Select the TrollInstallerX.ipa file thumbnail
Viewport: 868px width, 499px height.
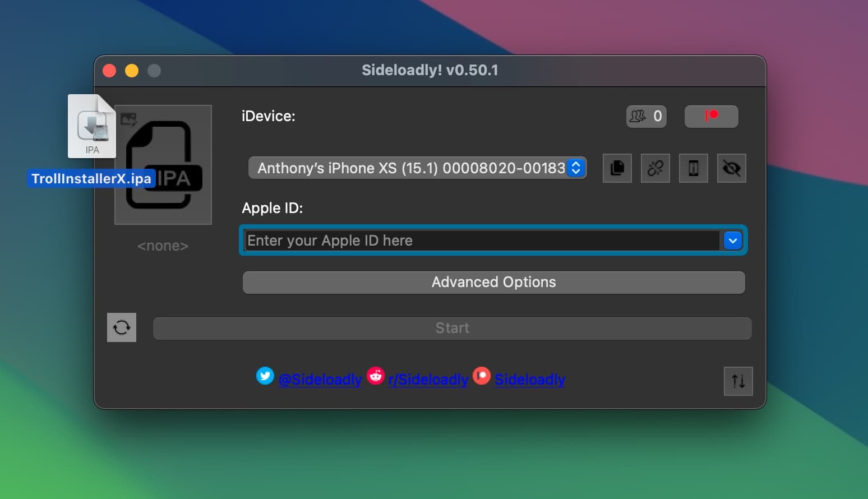[91, 126]
